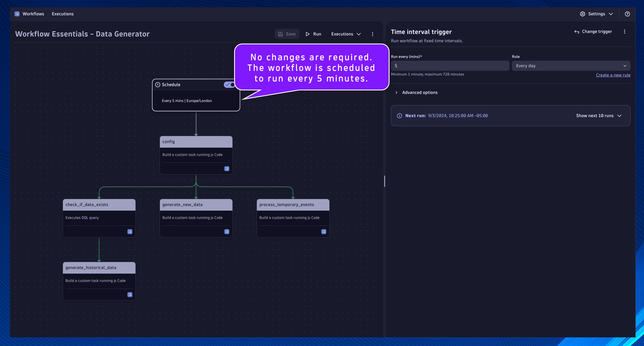Click the config task action icon
Image resolution: width=644 pixels, height=346 pixels.
[x=227, y=169]
